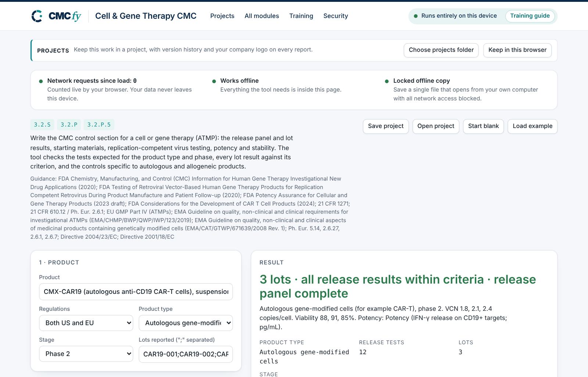Screen dimensions: 588x377
Task: Expand the Regulations dropdown
Action: tap(86, 323)
